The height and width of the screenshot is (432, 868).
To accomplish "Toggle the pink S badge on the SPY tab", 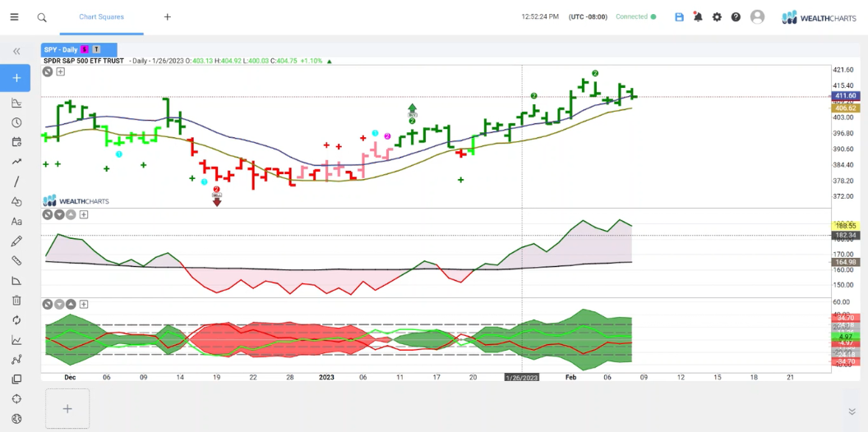I will pyautogui.click(x=84, y=50).
